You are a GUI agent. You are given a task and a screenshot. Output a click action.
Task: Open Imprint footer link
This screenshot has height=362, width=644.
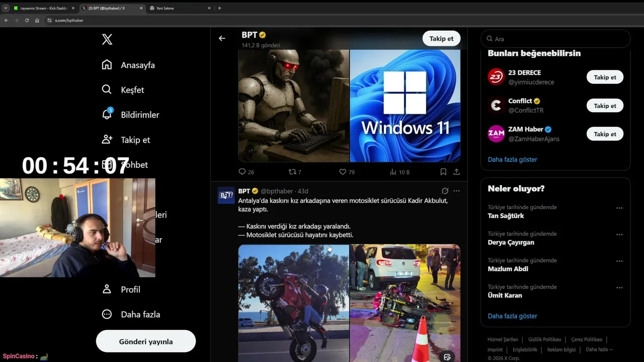click(x=495, y=349)
